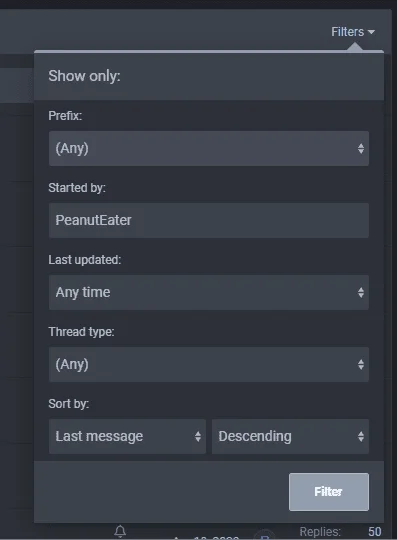Open the Filters menu link
Viewport: 397px width, 540px height.
pyautogui.click(x=353, y=32)
